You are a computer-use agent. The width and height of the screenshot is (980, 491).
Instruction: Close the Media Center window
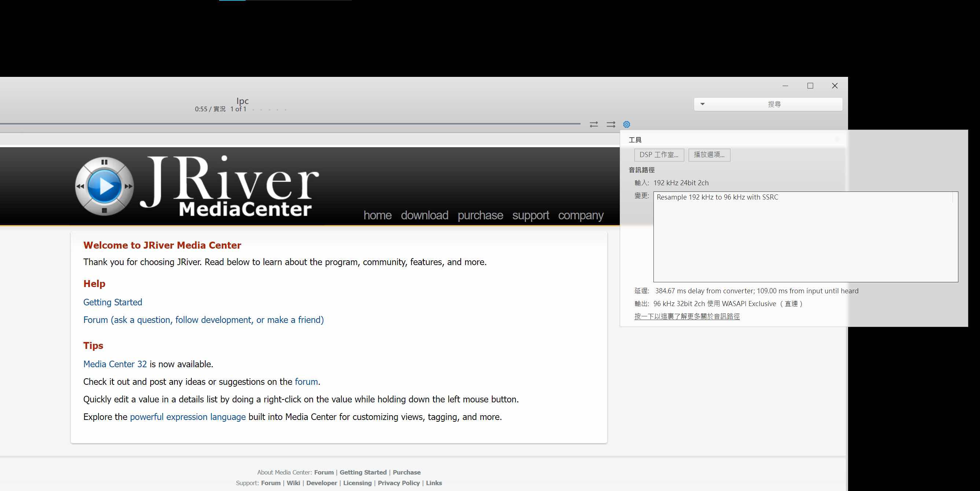[835, 86]
